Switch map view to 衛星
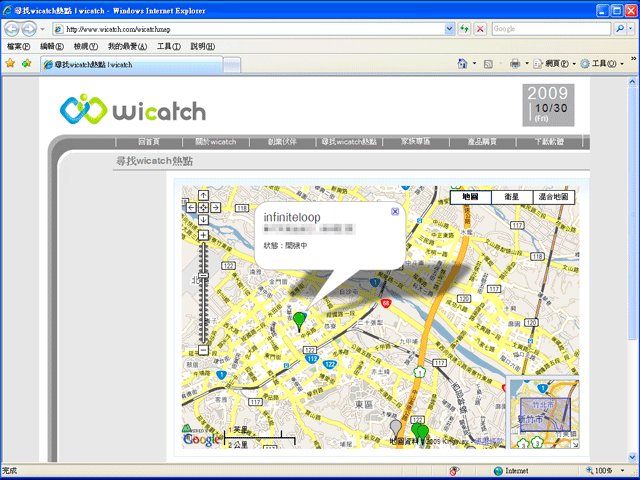 click(512, 197)
